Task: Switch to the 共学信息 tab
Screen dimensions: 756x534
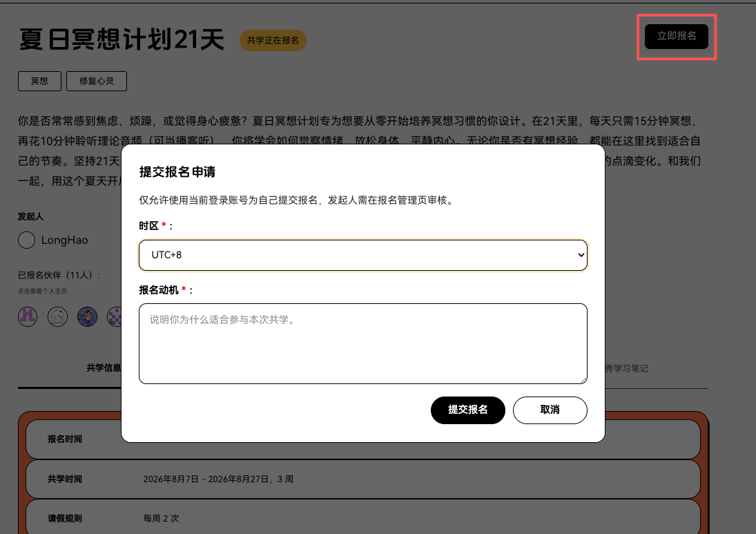Action: coord(104,368)
